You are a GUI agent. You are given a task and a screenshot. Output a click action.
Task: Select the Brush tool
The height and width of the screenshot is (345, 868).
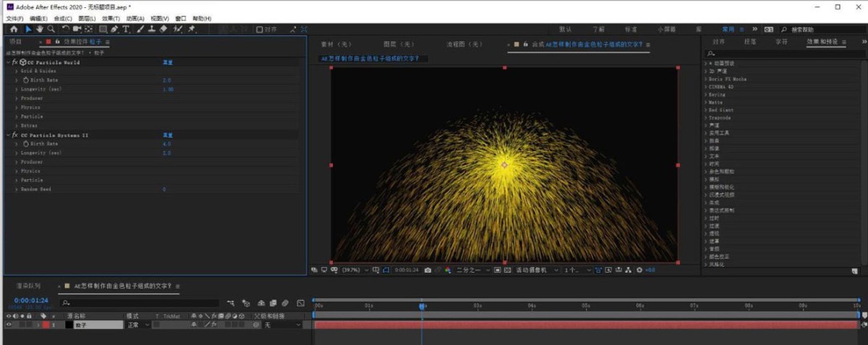[x=141, y=29]
